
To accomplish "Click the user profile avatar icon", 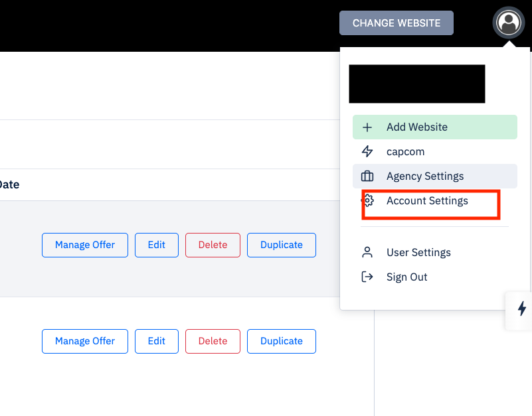I will 509,23.
